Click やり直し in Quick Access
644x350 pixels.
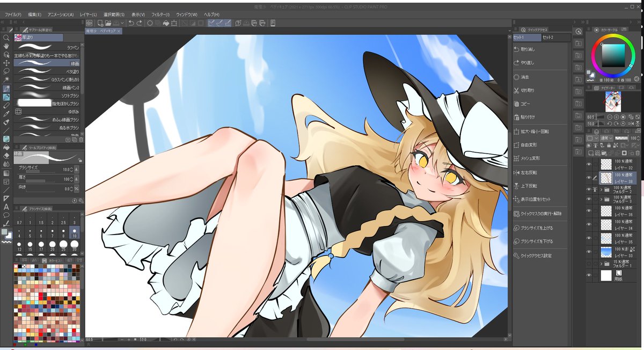(540, 63)
